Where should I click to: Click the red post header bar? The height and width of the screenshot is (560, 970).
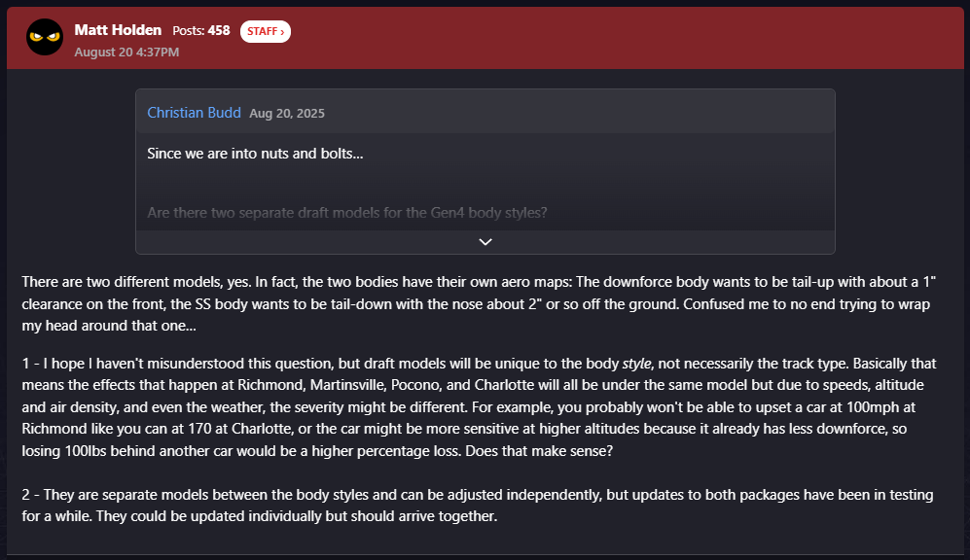(485, 38)
